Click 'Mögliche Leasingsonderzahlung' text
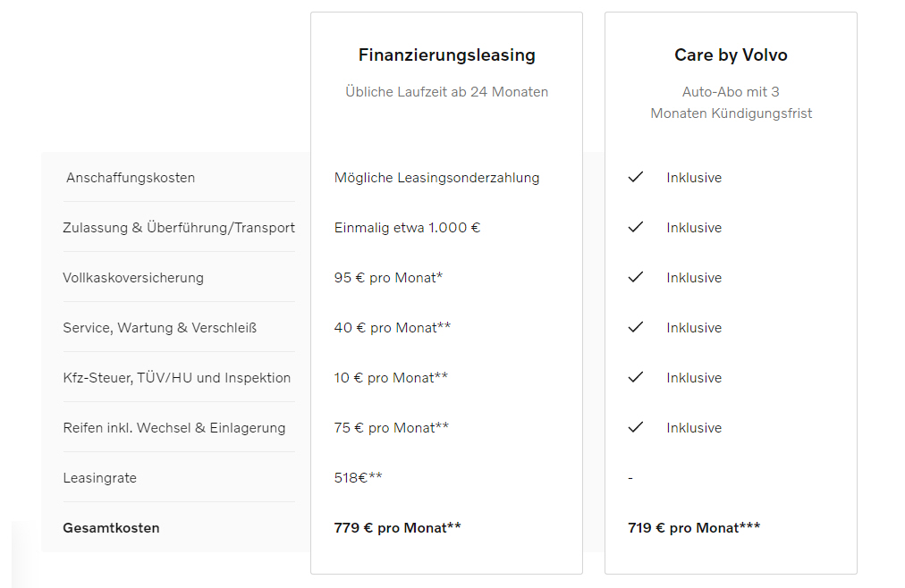 pos(437,178)
